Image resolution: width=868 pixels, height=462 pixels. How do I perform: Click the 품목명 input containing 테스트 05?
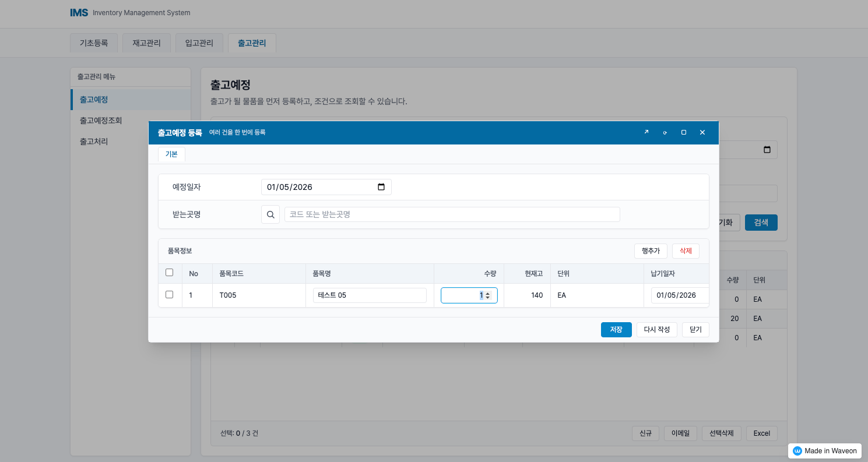click(370, 295)
